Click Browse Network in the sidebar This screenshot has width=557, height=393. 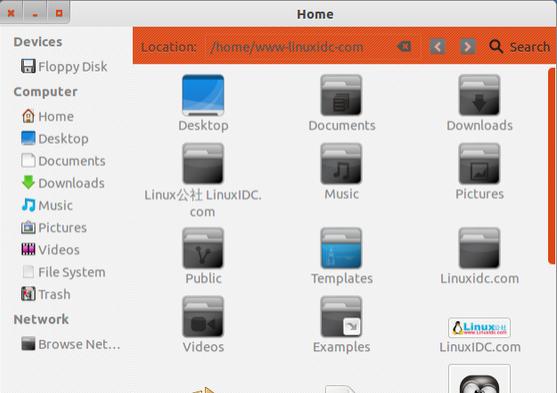(71, 344)
